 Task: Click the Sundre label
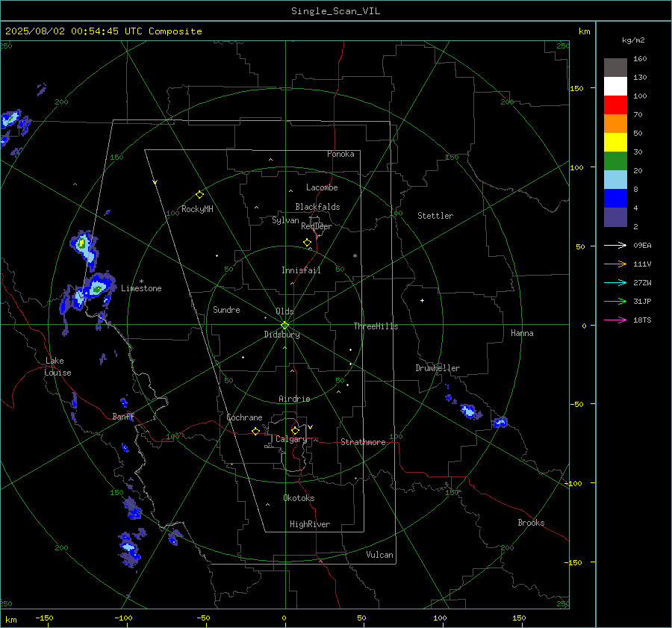tap(226, 309)
